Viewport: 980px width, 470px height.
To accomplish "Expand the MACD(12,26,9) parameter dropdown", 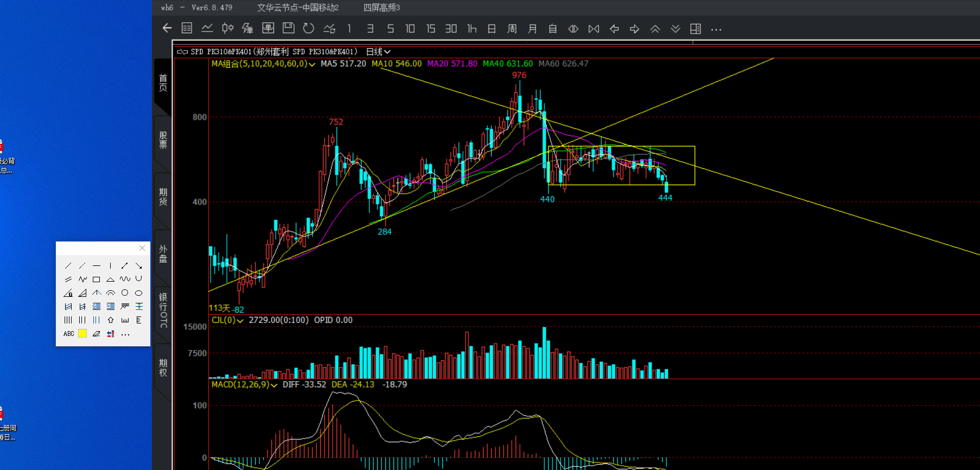I will [x=274, y=385].
